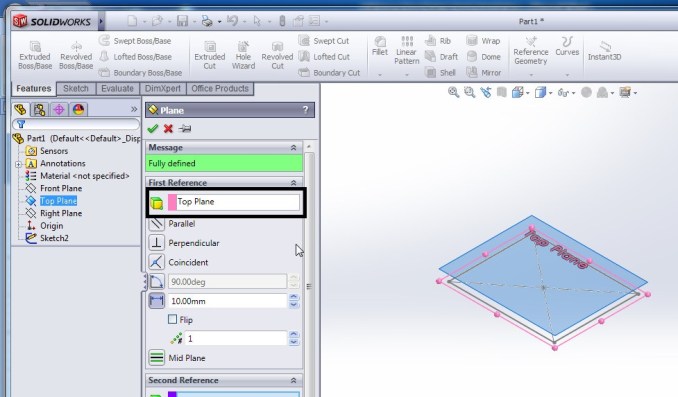Open the PropertyManager tab
The image size is (678, 397).
[39, 109]
